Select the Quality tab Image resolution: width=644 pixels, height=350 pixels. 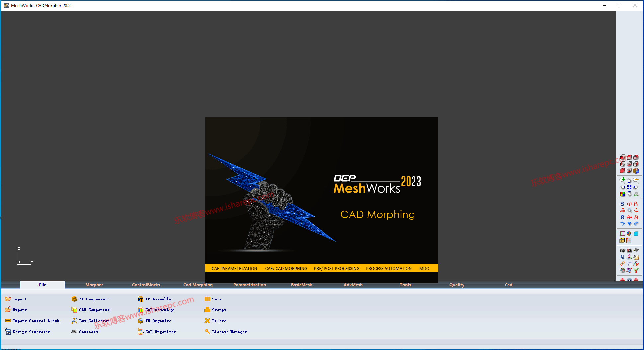457,285
